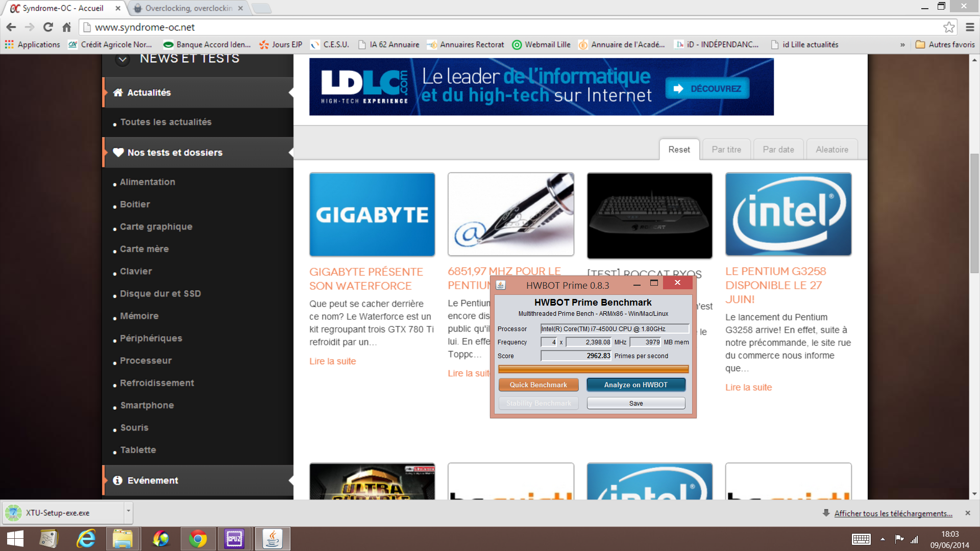980x551 pixels.
Task: Go back with the browser back arrow
Action: click(11, 27)
